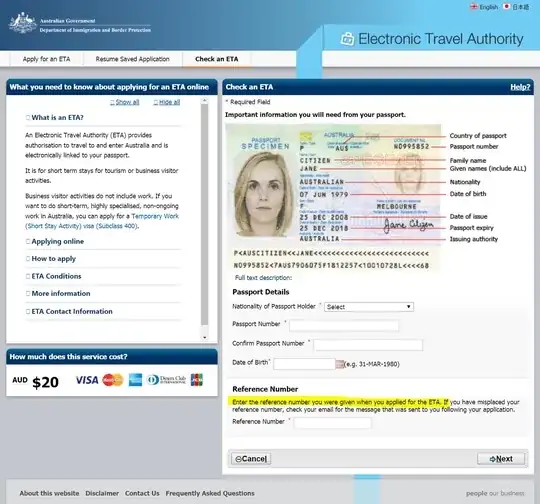Click the American Express logo

pos(135,380)
